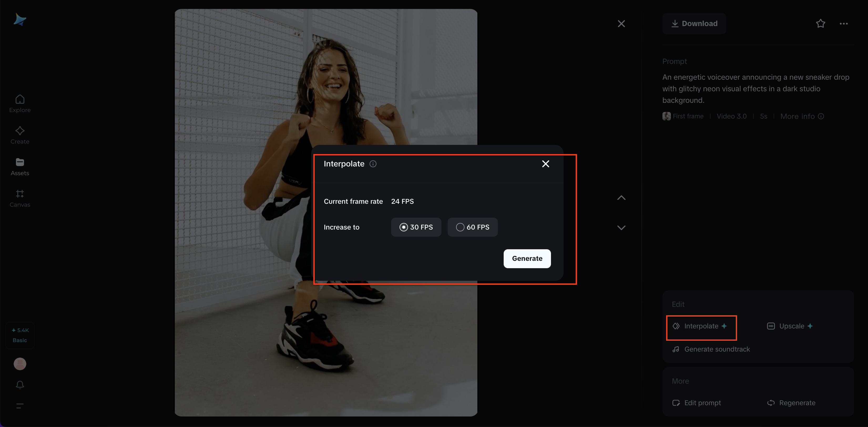
Task: Close the Interpolate dialog
Action: click(545, 164)
